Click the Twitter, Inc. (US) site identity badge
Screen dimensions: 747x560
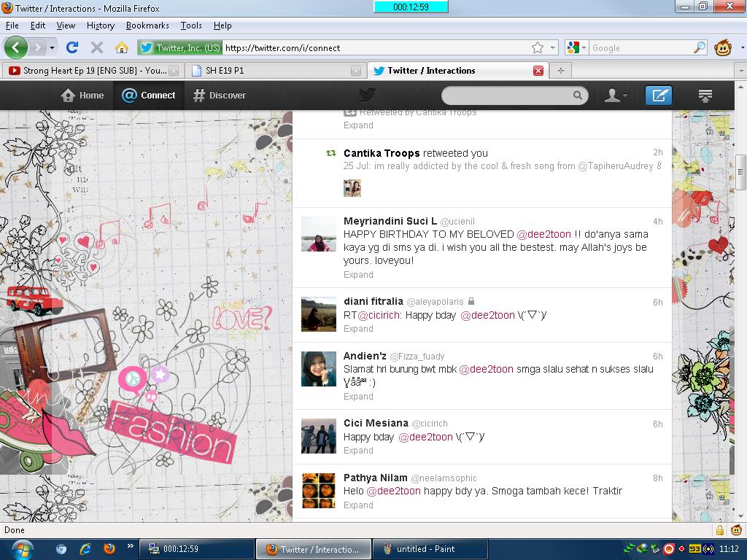179,47
